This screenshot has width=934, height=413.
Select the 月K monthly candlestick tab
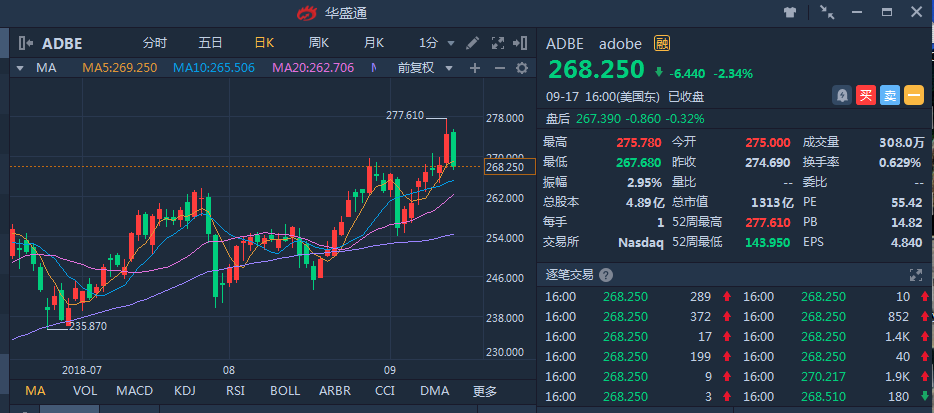point(374,43)
